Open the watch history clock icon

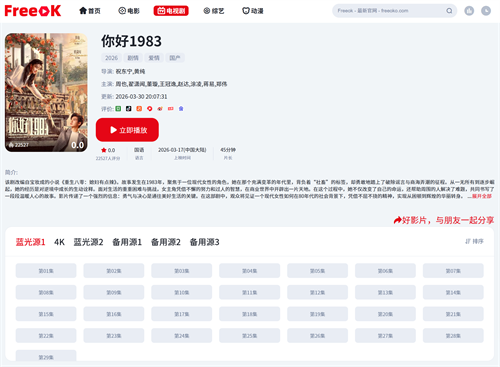point(486,11)
